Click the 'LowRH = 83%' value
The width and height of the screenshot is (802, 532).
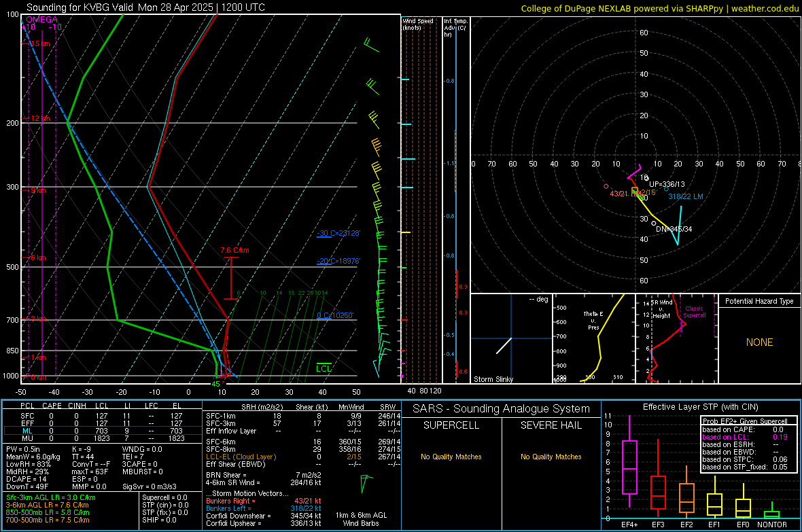click(28, 464)
